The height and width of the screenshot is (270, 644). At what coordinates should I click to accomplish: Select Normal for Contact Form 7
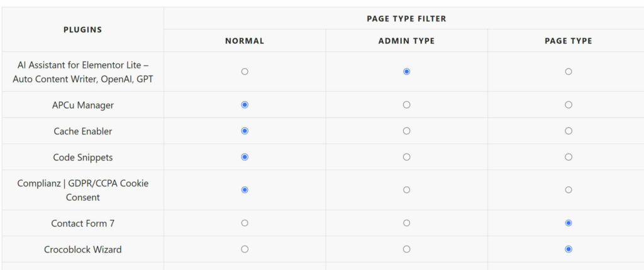point(245,223)
